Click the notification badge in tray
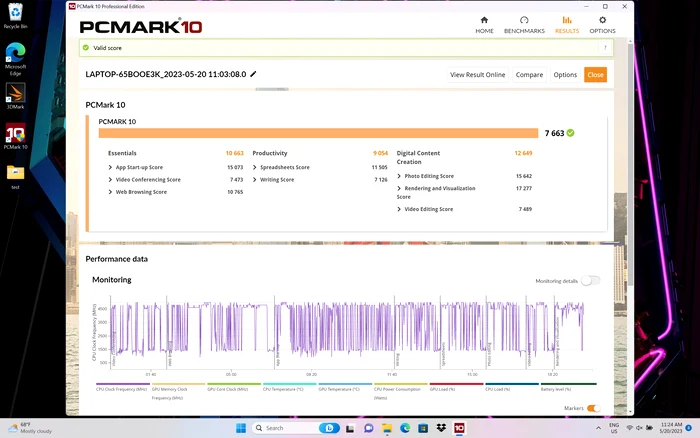This screenshot has width=700, height=438. tap(689, 428)
